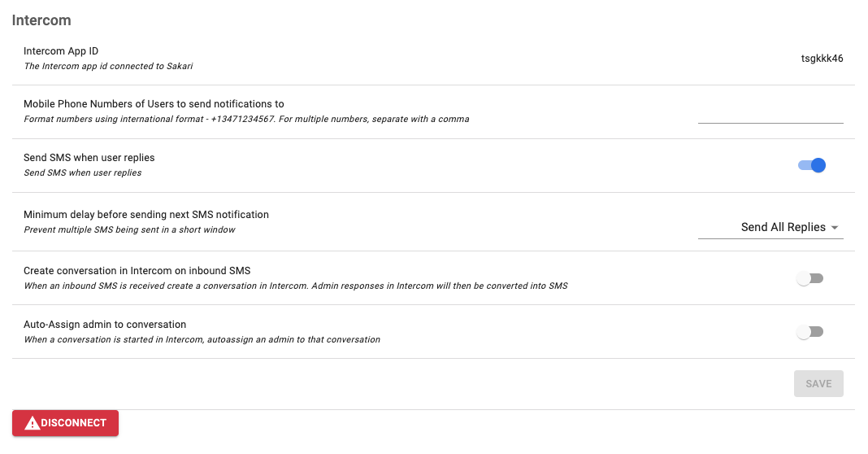The image size is (868, 454).
Task: Click the Intercom app id connected to Sakari text
Action: tap(108, 66)
